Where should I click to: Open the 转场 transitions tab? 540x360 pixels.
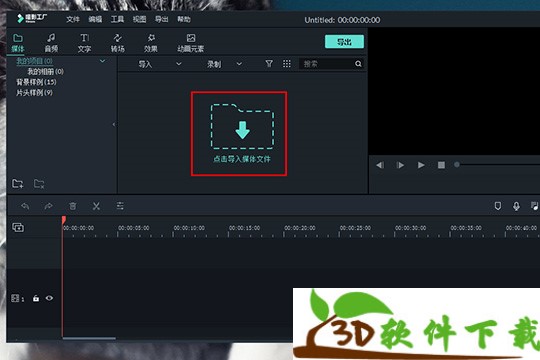click(x=117, y=43)
